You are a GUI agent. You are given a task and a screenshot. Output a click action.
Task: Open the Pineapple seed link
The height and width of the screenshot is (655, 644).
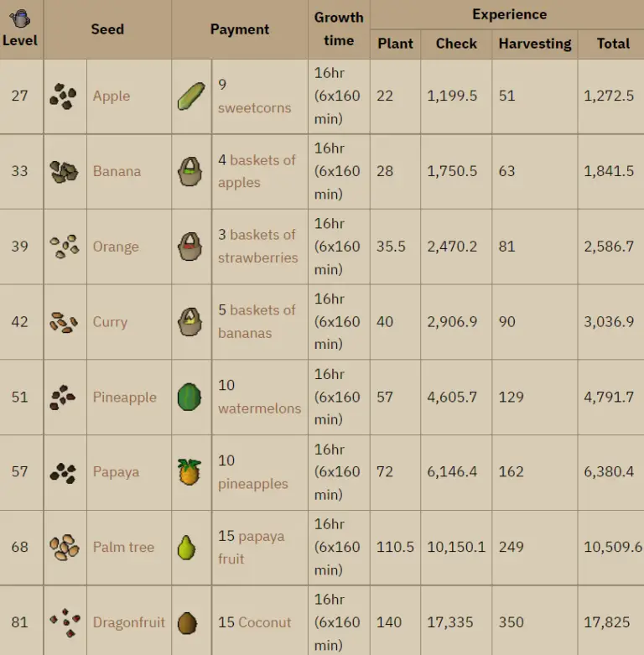click(124, 398)
